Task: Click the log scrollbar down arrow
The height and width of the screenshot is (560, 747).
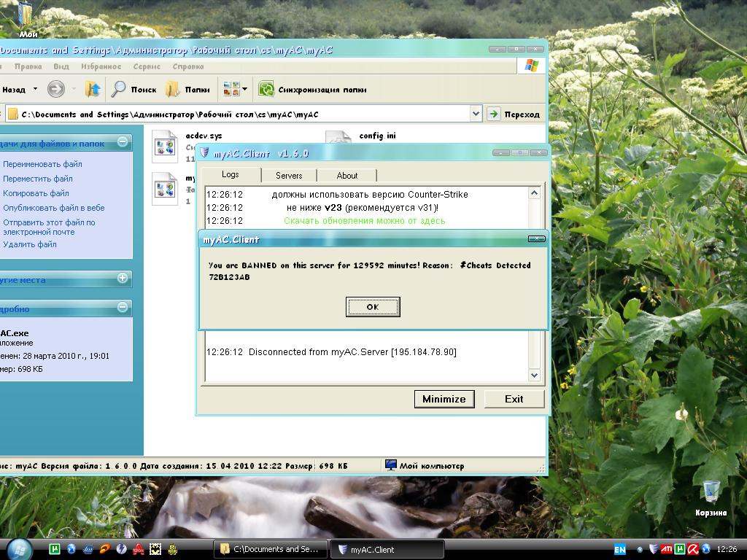Action: click(x=534, y=376)
